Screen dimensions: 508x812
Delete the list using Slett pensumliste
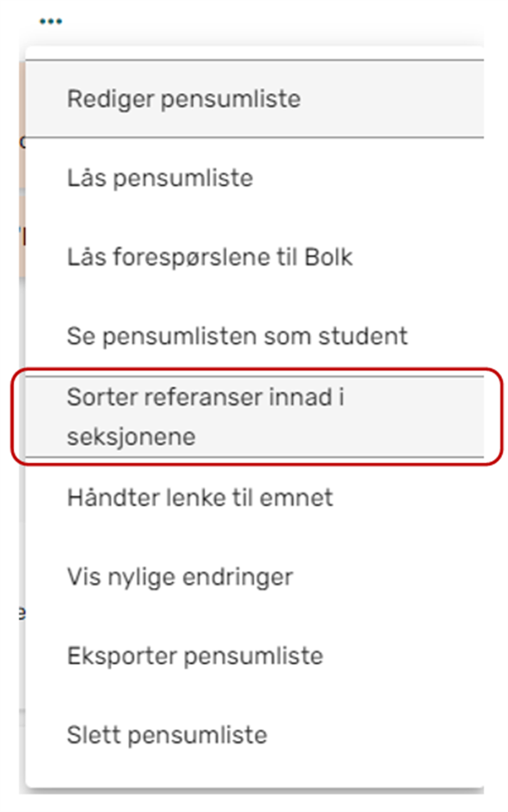[x=167, y=734]
